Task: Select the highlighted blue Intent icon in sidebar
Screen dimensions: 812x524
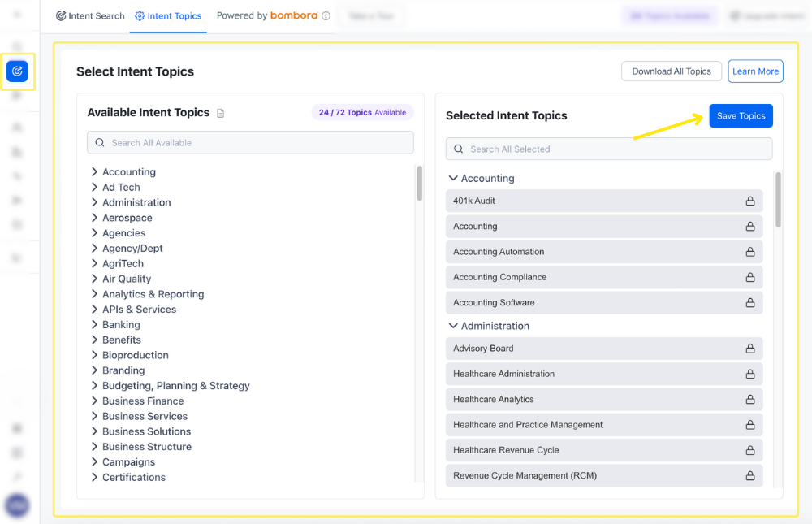Action: tap(17, 71)
